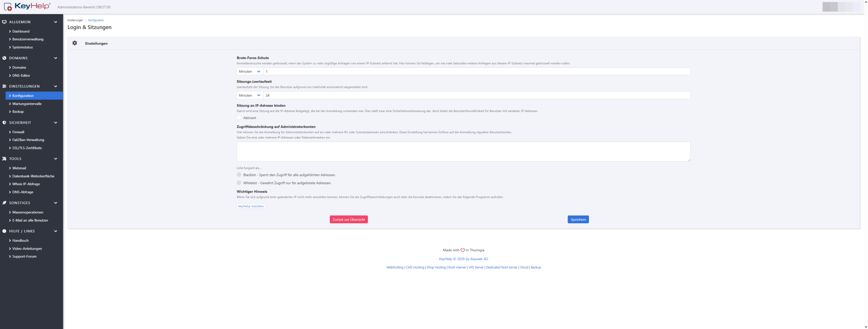Open Fail2Ban-Verwaltung in the sidebar

[28, 140]
